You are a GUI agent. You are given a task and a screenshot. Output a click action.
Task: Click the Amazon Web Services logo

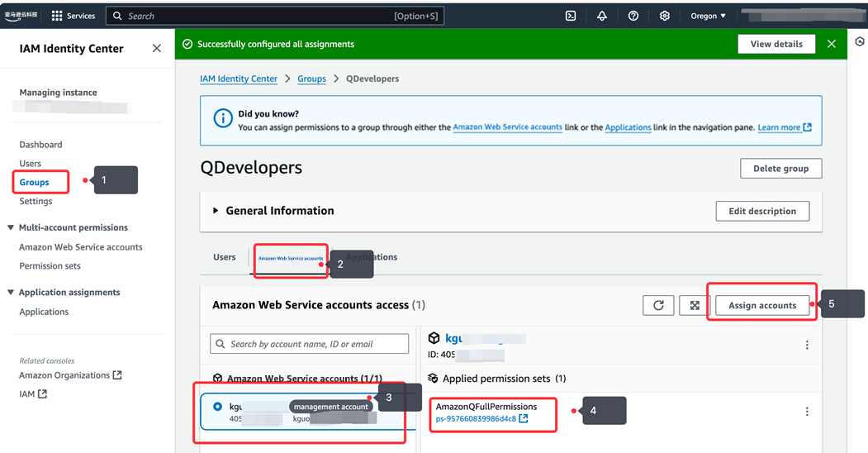tap(21, 16)
